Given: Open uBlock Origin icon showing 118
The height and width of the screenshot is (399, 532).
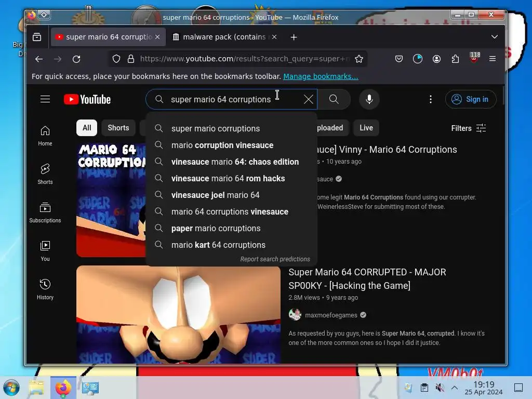Looking at the screenshot, I should coord(474,58).
